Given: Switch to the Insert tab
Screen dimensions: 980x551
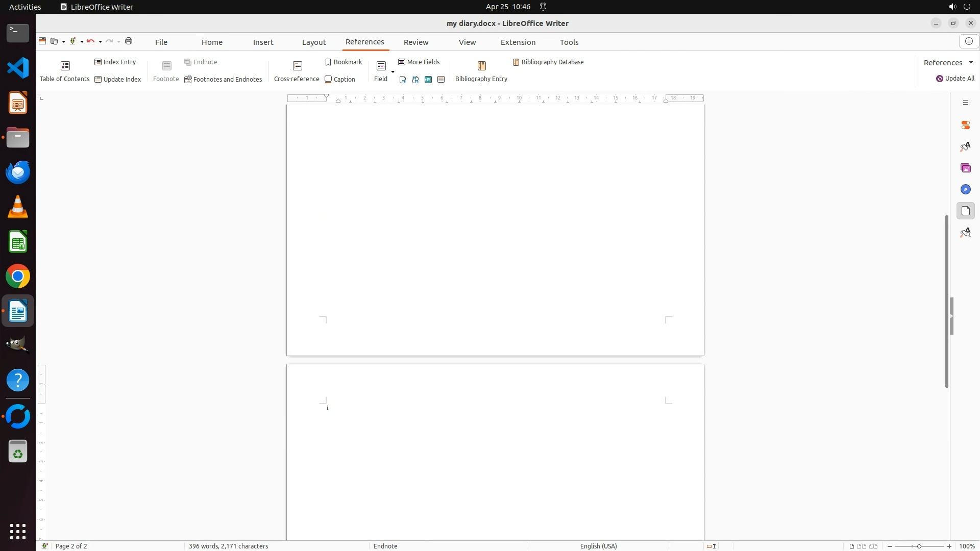Looking at the screenshot, I should click(x=263, y=42).
